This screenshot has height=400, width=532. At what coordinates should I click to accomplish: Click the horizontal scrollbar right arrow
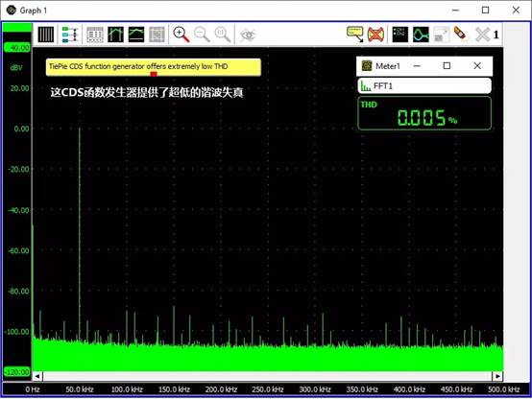[497, 376]
